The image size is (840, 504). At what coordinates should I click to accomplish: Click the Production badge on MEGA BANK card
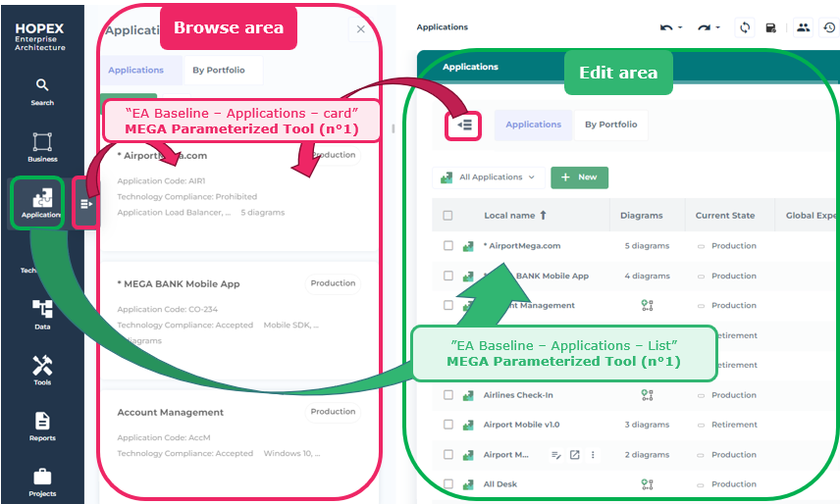point(333,283)
